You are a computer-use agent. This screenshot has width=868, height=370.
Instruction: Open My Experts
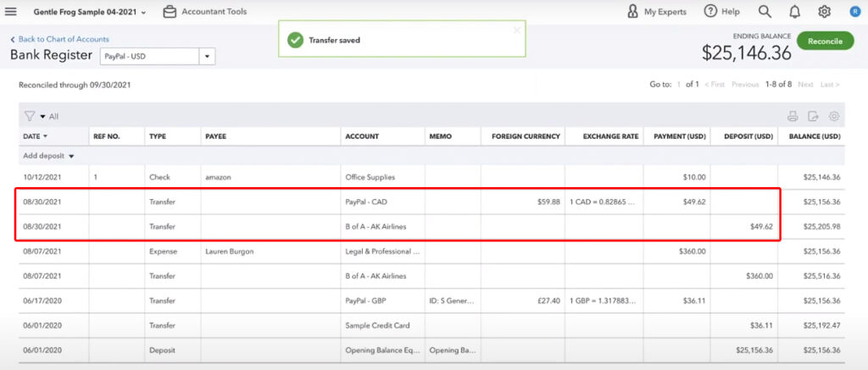tap(657, 12)
